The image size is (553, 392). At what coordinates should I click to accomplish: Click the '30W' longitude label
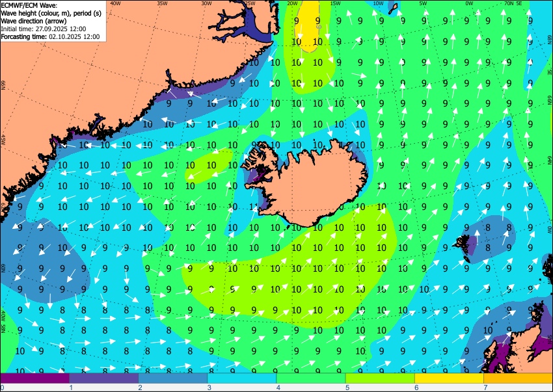[206, 3]
